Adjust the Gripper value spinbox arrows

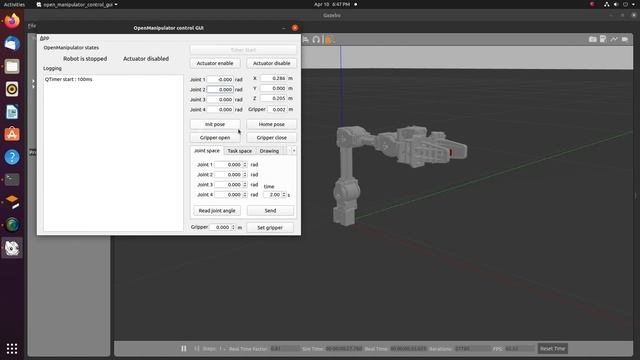[x=233, y=227]
